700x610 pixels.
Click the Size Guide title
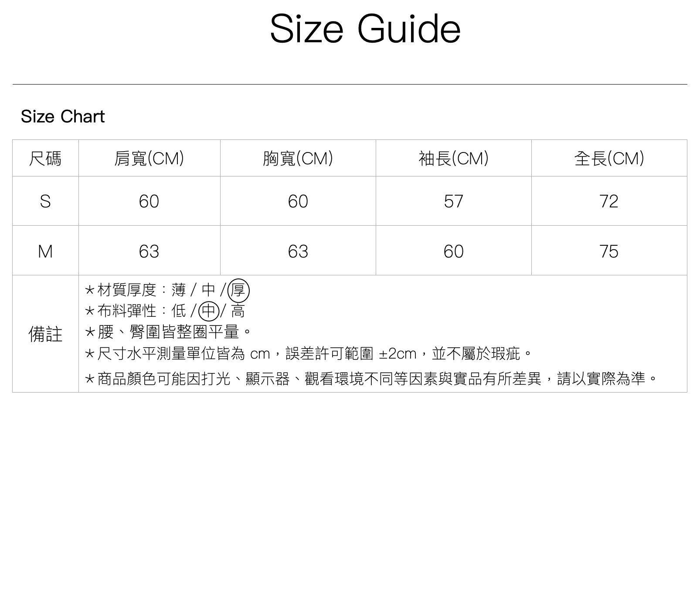365,29
